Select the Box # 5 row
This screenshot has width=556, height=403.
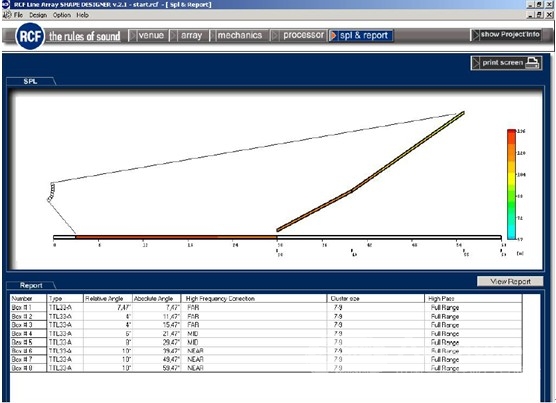266,342
